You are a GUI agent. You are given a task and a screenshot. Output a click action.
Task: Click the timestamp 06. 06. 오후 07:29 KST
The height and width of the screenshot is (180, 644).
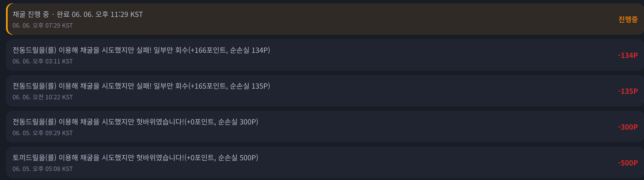[x=43, y=25]
